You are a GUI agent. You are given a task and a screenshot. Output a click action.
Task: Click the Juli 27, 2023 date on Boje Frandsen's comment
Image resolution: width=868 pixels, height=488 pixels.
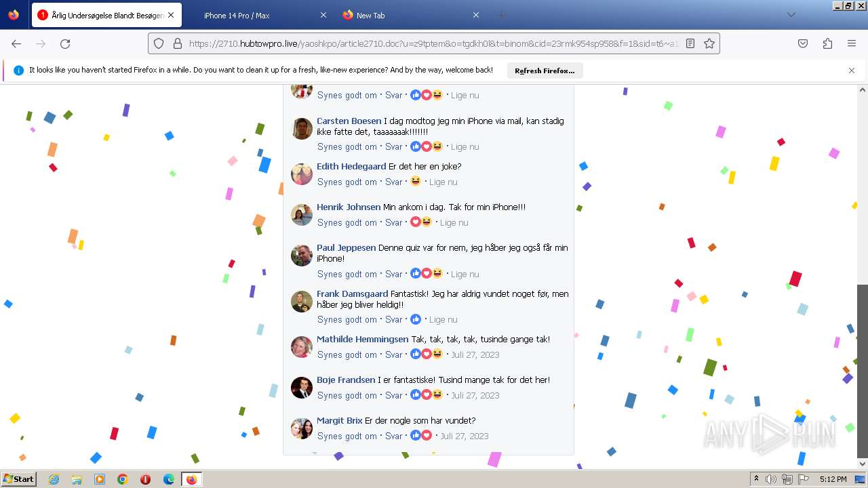click(475, 396)
